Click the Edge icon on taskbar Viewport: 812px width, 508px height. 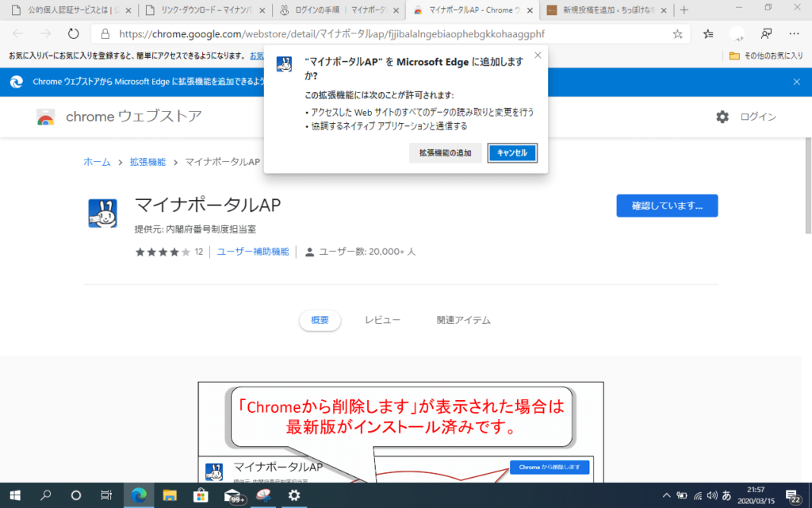point(139,495)
